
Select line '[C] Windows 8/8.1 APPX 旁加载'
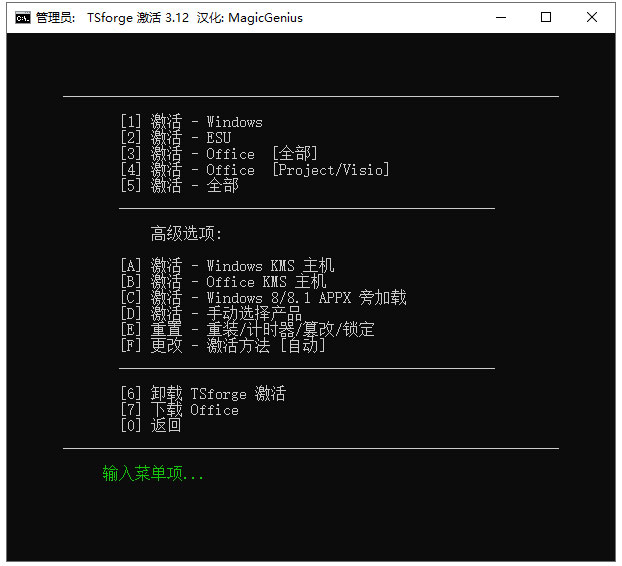point(264,297)
